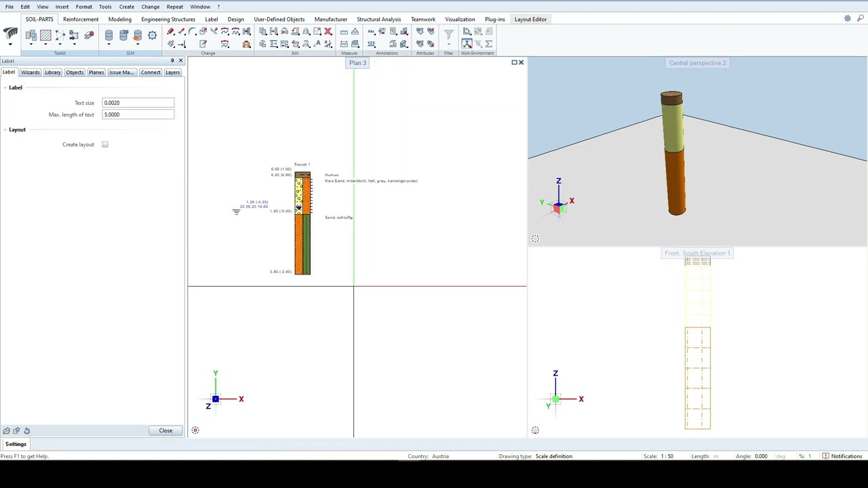This screenshot has height=488, width=868.
Task: Open dropdown arrow beneath the Filter funnel
Action: click(448, 44)
